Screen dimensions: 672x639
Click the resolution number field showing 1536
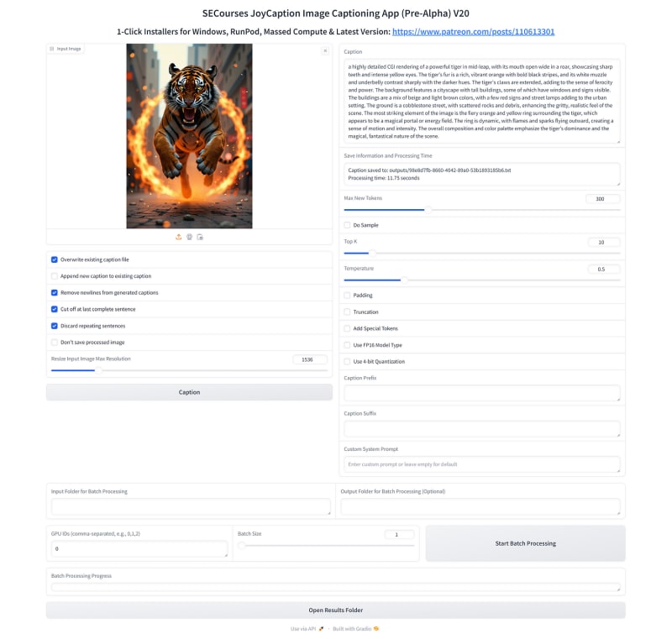click(310, 359)
